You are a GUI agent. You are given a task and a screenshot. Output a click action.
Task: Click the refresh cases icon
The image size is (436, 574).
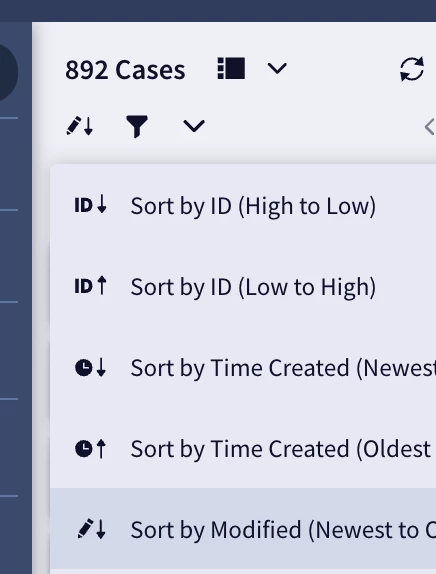click(412, 69)
